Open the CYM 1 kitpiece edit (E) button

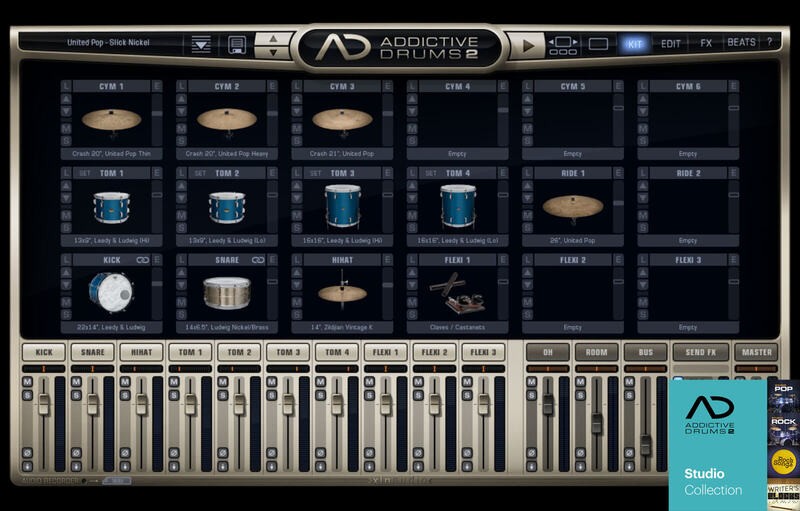[157, 86]
